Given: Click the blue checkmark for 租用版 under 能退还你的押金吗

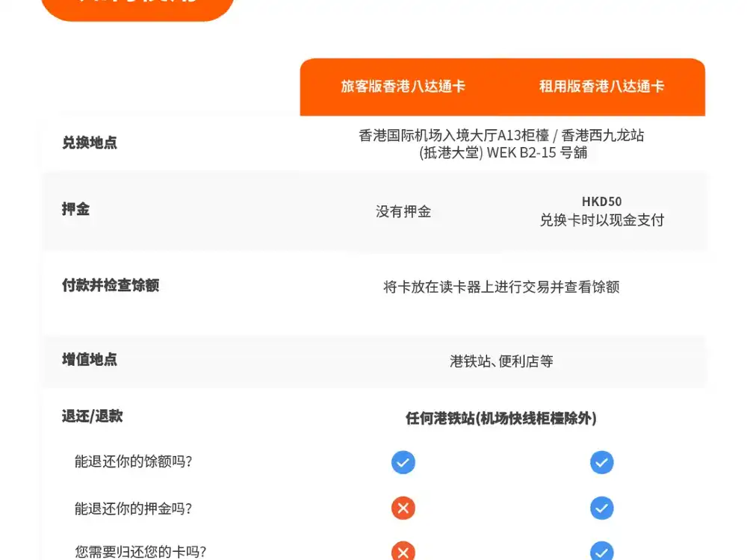Looking at the screenshot, I should coord(601,508).
